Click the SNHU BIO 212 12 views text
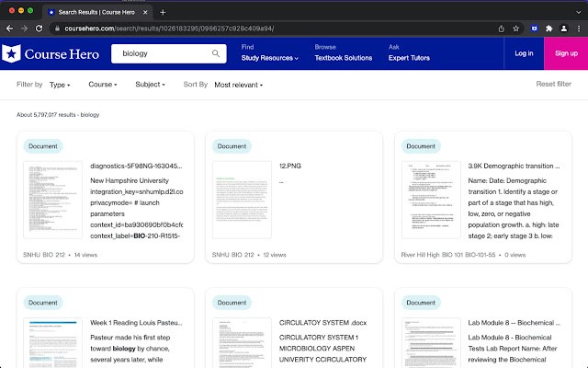The width and height of the screenshot is (588, 368). point(249,255)
